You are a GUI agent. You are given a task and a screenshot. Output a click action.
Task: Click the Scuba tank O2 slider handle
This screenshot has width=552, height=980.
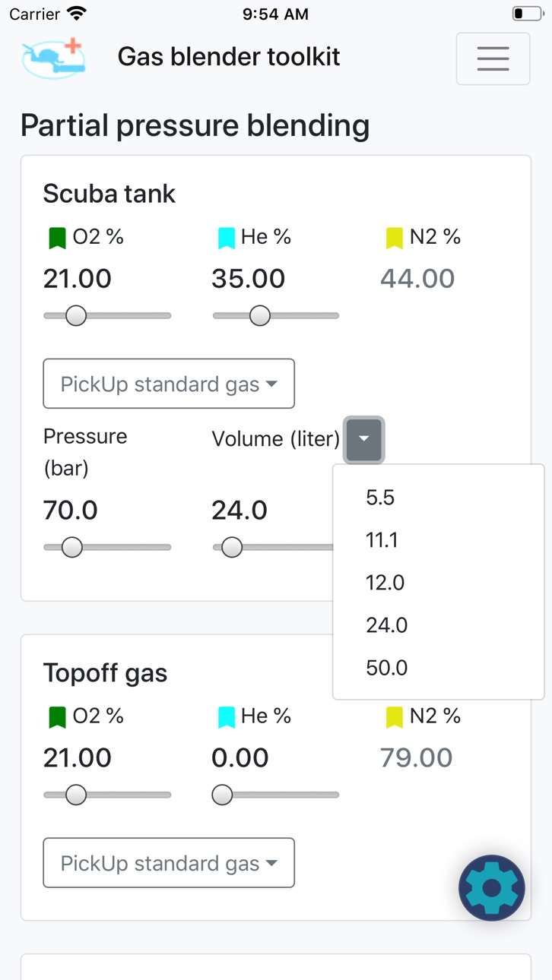[76, 315]
